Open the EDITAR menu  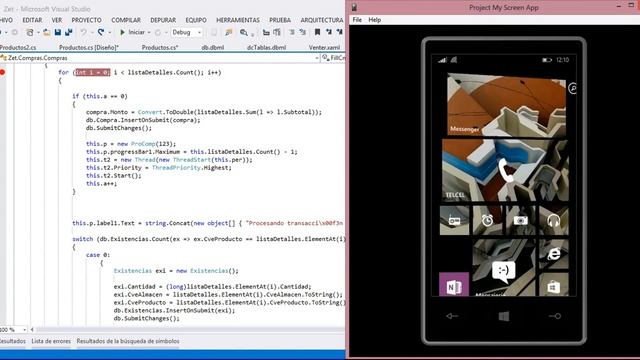32,20
